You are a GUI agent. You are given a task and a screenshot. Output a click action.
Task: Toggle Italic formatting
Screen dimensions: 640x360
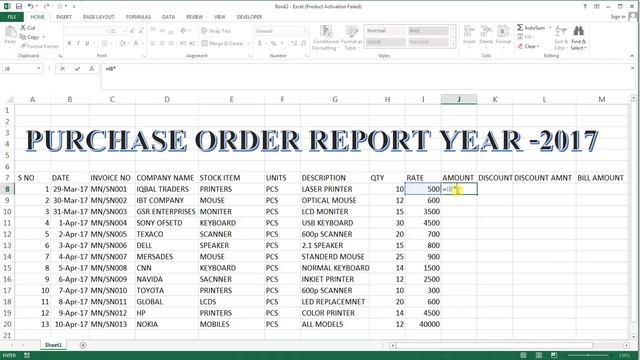click(x=78, y=43)
